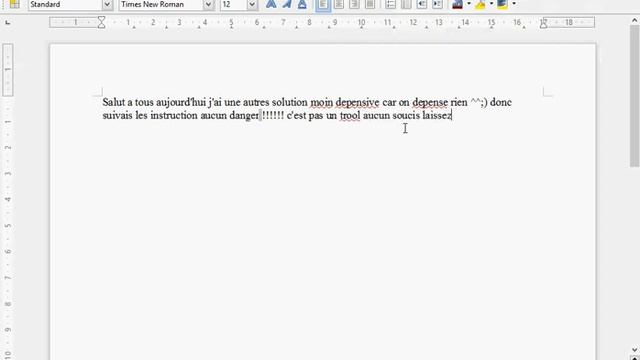640x360 pixels.
Task: Align text right
Action: [x=354, y=4]
